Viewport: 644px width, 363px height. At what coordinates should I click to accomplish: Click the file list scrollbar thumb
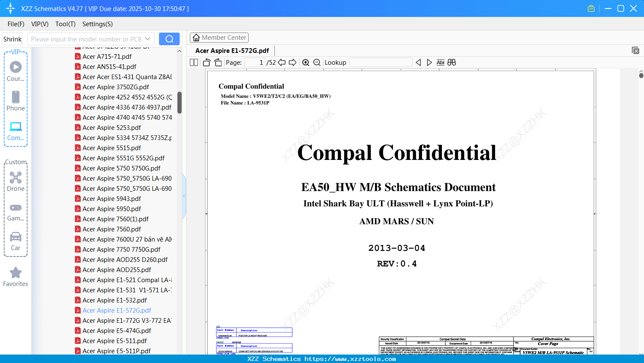coord(179,103)
